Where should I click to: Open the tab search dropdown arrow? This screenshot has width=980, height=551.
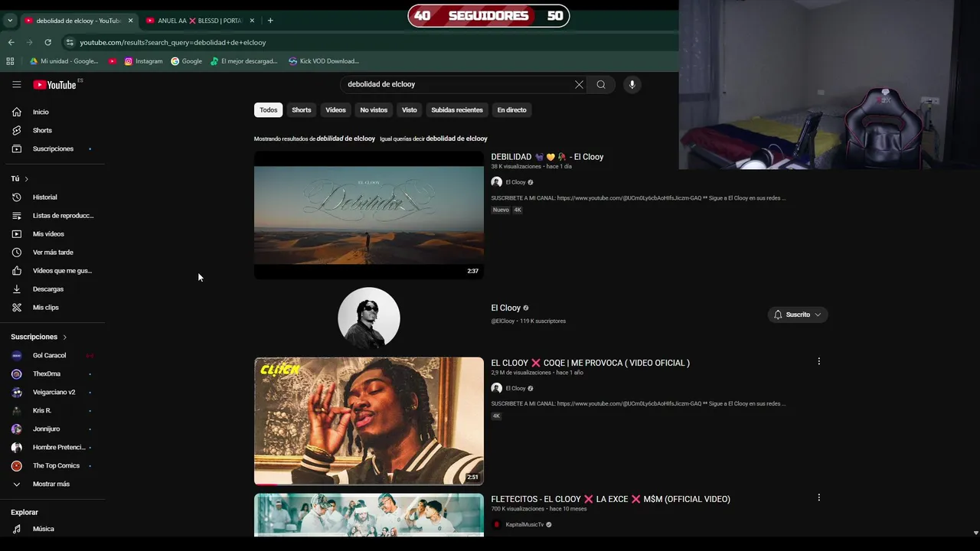tap(10, 21)
